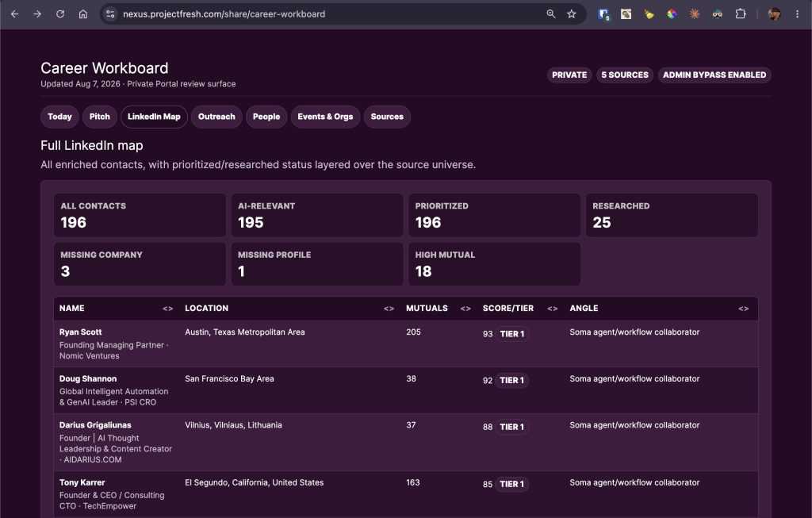This screenshot has height=518, width=812.
Task: Select the AI-RELEVANT 195 stat card
Action: coord(317,215)
